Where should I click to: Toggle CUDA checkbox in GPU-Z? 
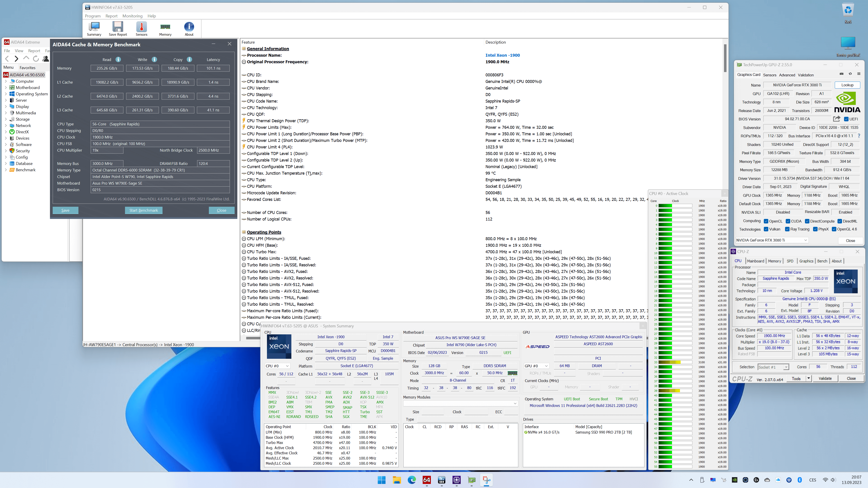tap(788, 221)
